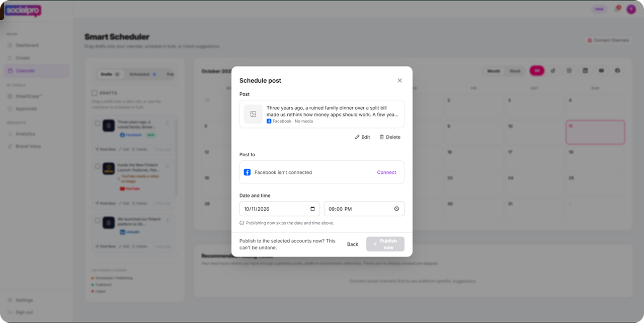644x323 pixels.
Task: Click the info icon about publishing now
Action: coord(242,223)
